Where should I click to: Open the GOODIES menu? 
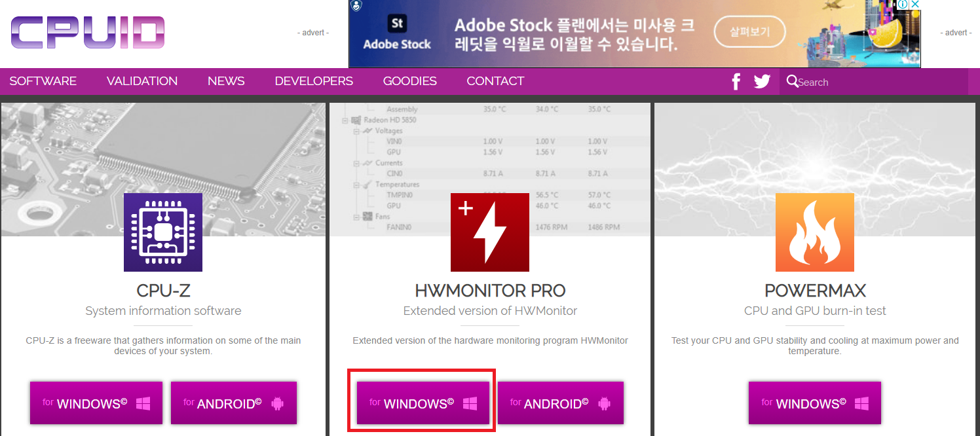click(x=410, y=81)
